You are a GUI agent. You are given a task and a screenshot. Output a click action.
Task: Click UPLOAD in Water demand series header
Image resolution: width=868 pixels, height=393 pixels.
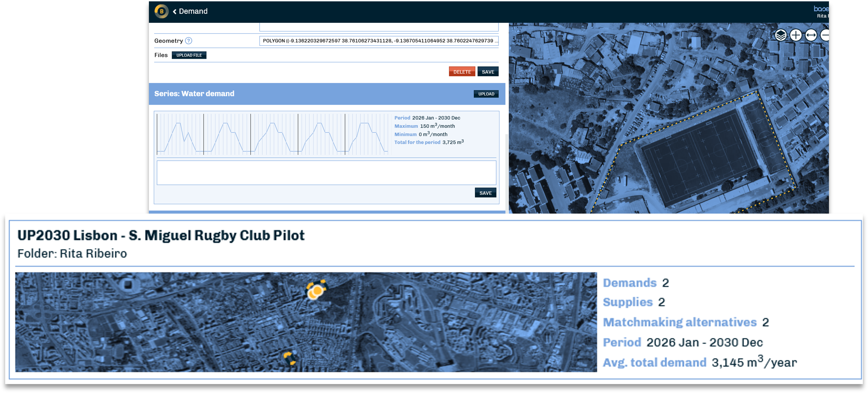[x=486, y=94]
